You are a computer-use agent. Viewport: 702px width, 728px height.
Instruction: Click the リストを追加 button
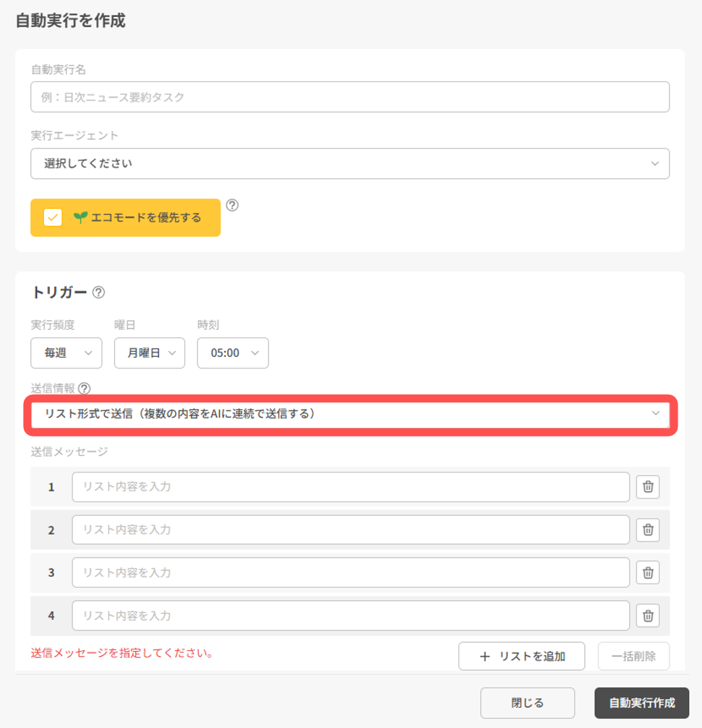pyautogui.click(x=521, y=656)
